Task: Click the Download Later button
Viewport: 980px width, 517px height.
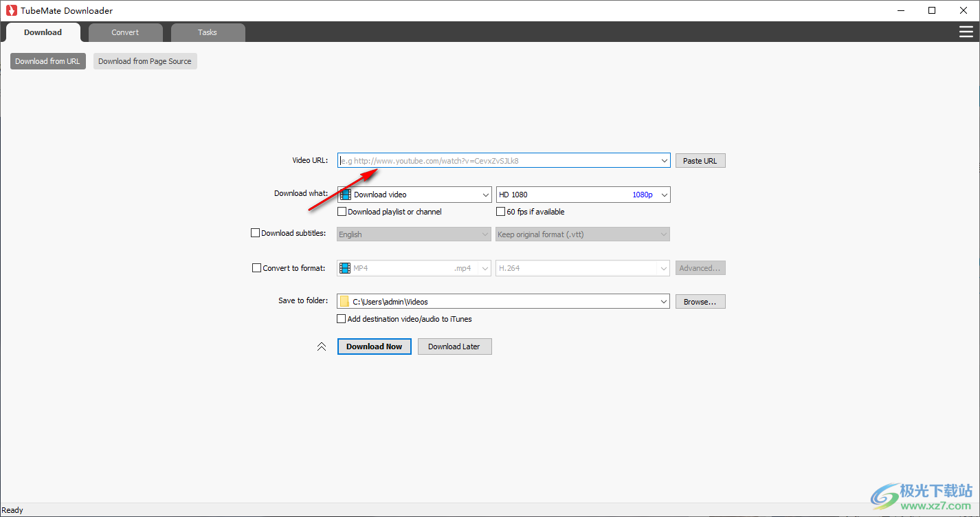Action: click(454, 346)
